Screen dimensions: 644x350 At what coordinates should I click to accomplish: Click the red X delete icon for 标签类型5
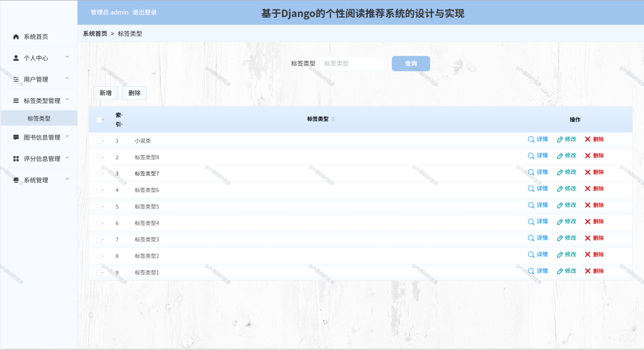588,205
